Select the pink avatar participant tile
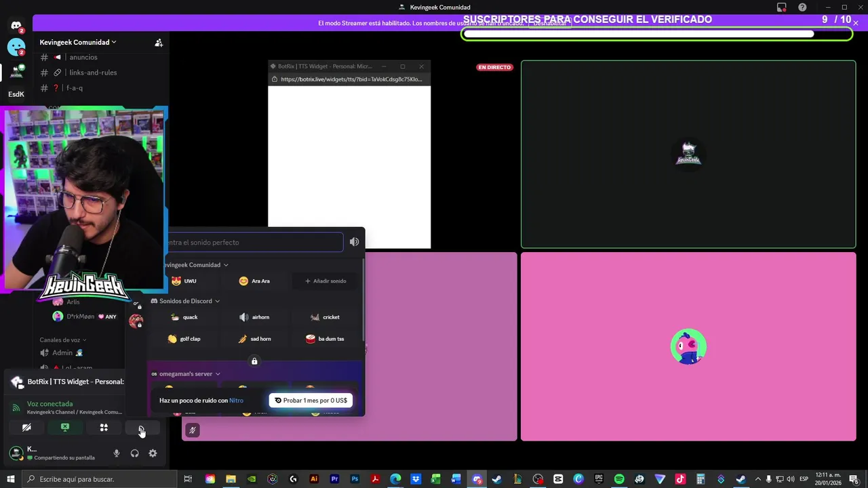This screenshot has height=488, width=868. 688,346
